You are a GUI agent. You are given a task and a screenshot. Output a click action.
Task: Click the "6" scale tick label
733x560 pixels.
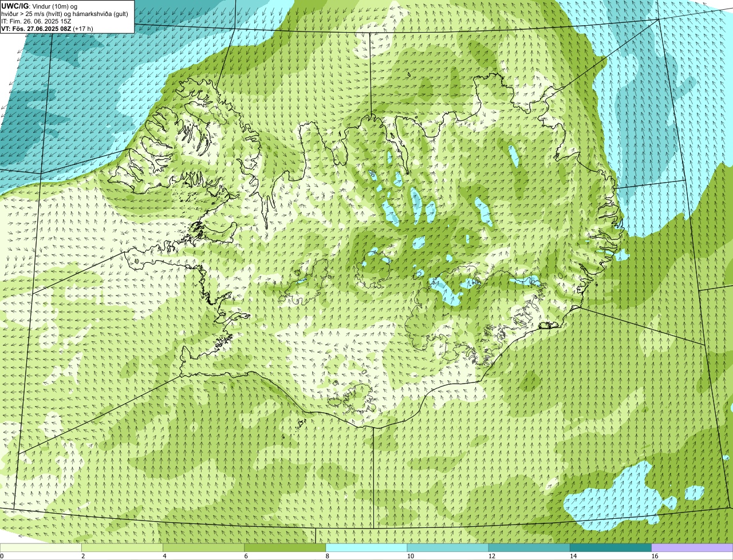click(x=246, y=556)
